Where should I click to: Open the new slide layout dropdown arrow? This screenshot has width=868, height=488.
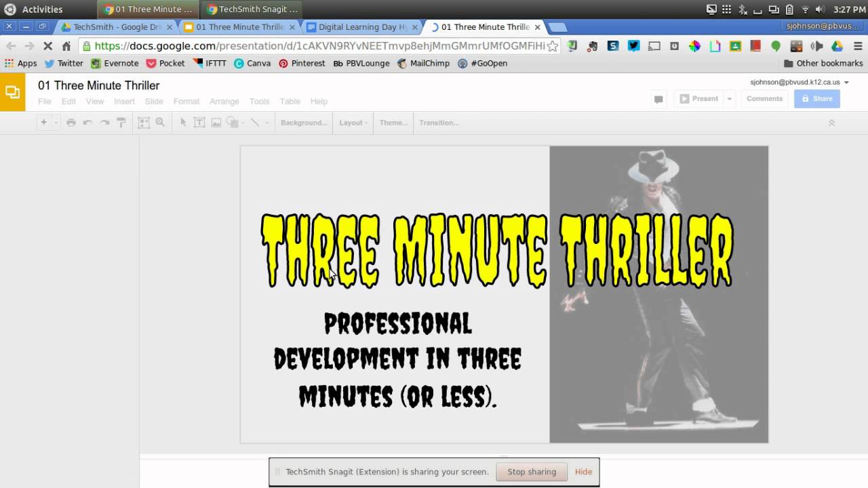point(56,123)
